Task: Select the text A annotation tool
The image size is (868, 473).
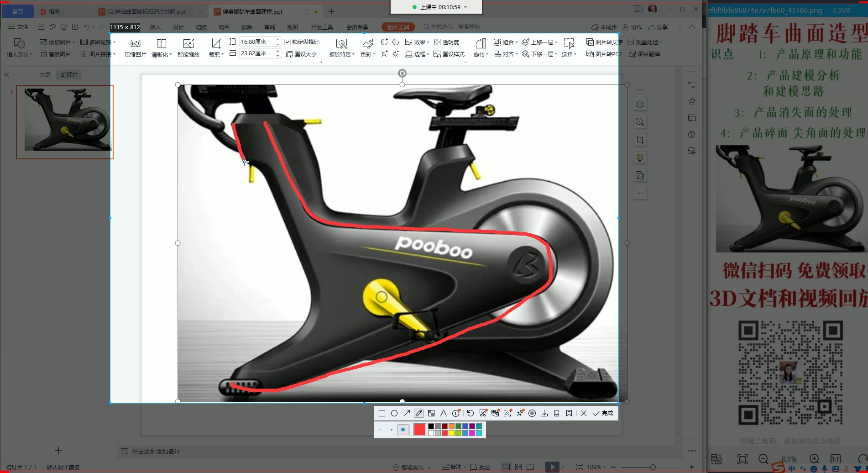Action: 444,413
